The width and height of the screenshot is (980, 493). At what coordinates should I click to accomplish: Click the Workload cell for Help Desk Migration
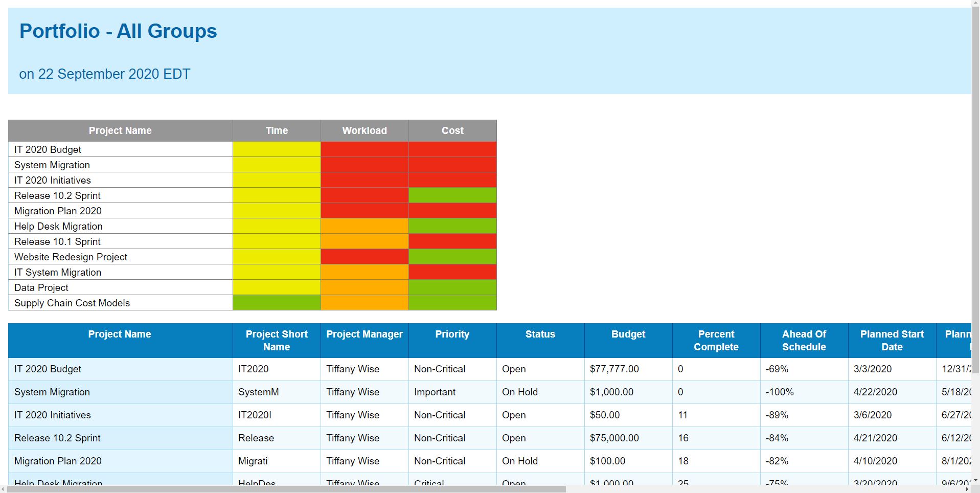pos(364,226)
